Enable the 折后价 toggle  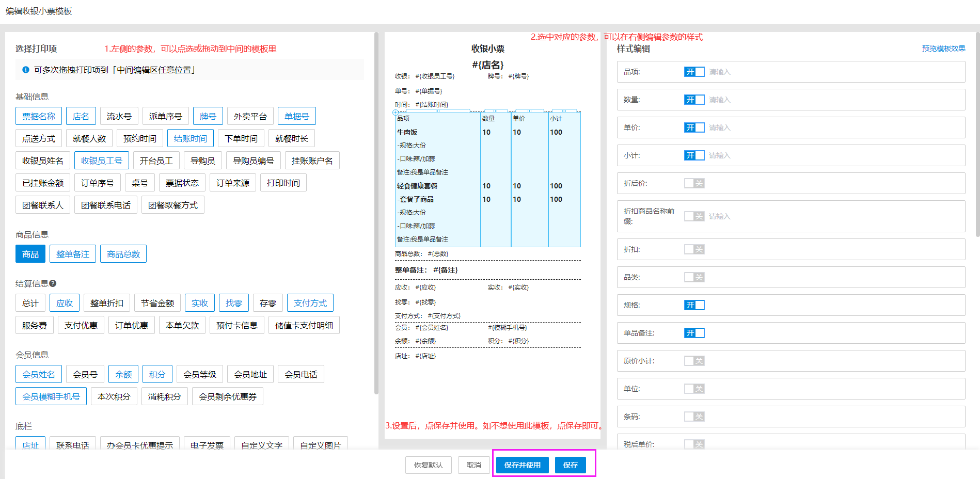694,183
